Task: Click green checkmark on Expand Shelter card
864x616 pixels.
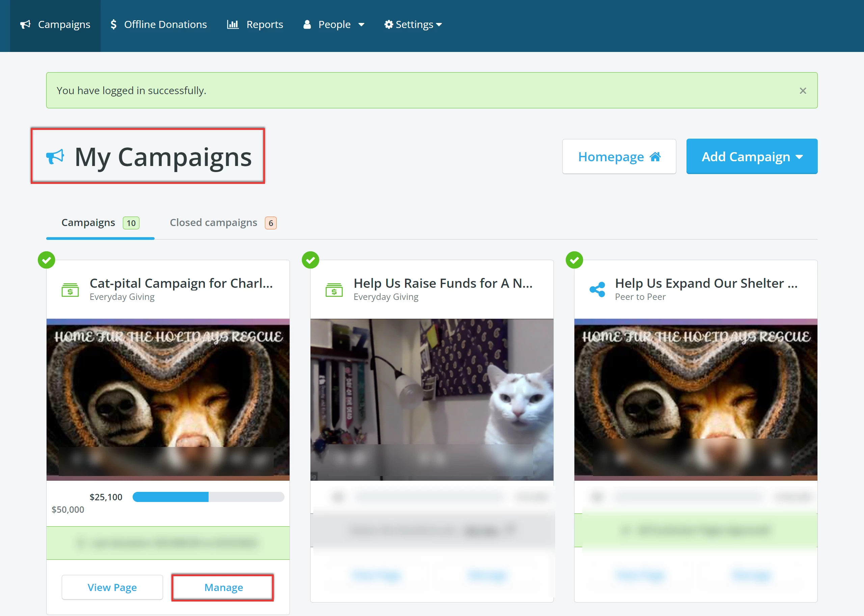Action: click(x=574, y=260)
